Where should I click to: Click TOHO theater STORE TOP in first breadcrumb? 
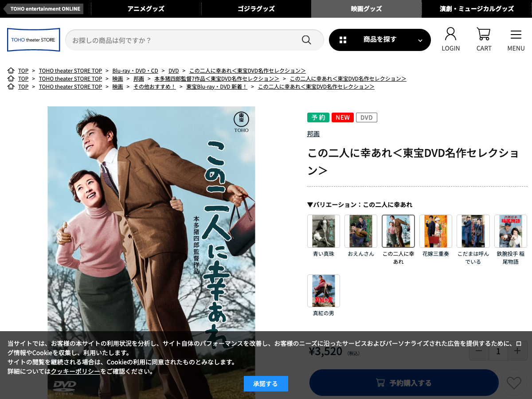70,71
